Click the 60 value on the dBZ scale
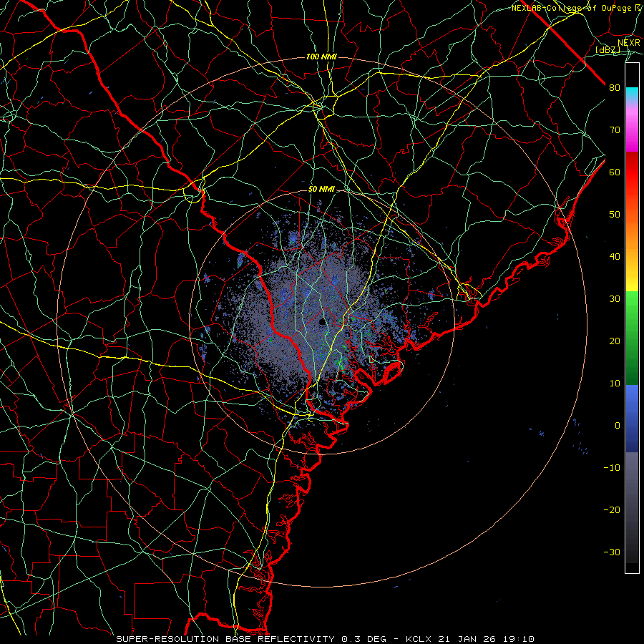The width and height of the screenshot is (644, 644). (615, 172)
